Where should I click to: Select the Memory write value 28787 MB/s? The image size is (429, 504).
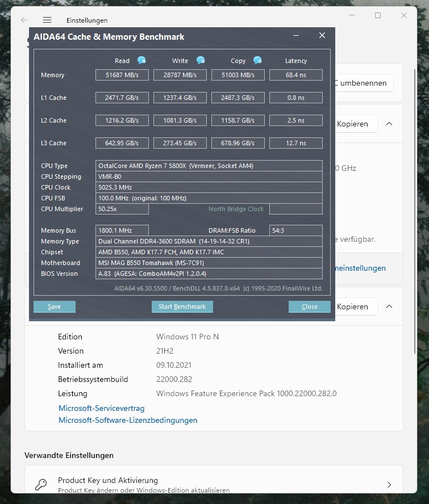pos(180,75)
